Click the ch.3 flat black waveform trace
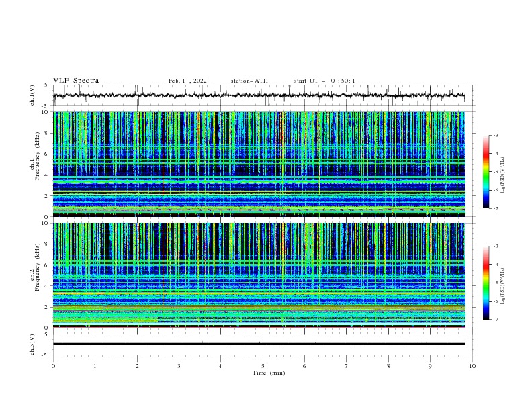This screenshot has width=532, height=411. click(259, 344)
